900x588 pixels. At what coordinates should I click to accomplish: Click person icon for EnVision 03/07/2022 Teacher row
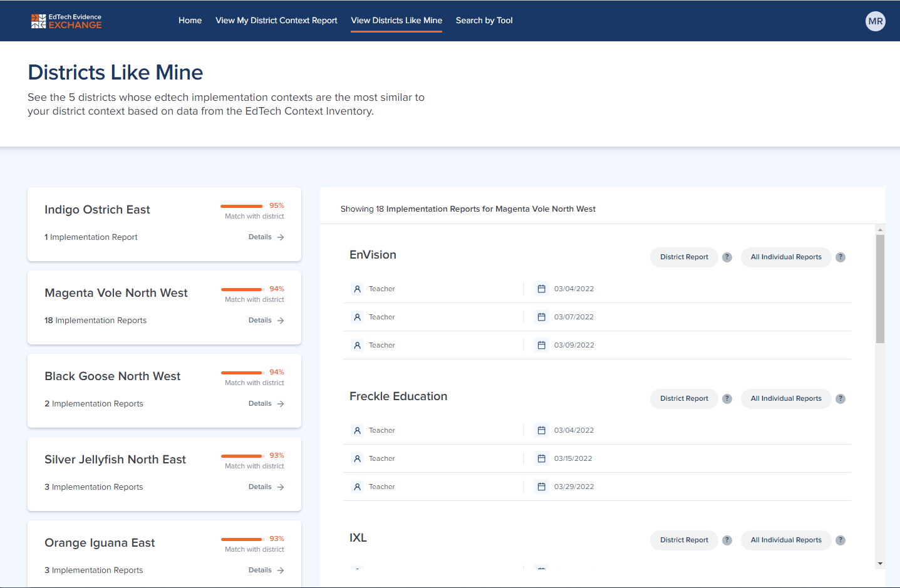click(357, 317)
